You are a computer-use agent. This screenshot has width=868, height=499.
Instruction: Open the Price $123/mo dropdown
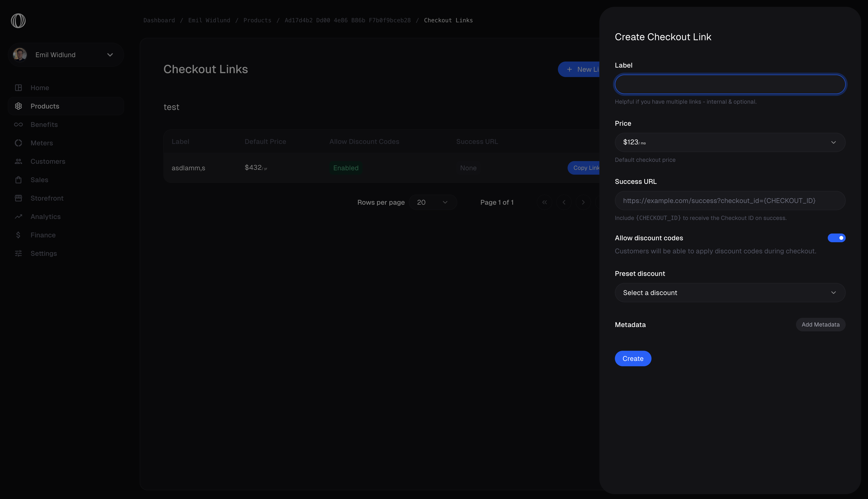[x=730, y=143]
